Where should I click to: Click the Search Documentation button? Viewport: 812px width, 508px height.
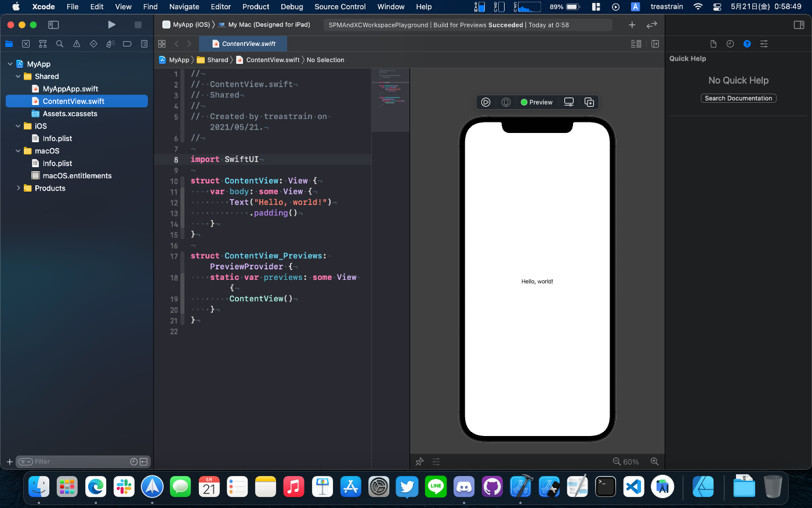738,98
